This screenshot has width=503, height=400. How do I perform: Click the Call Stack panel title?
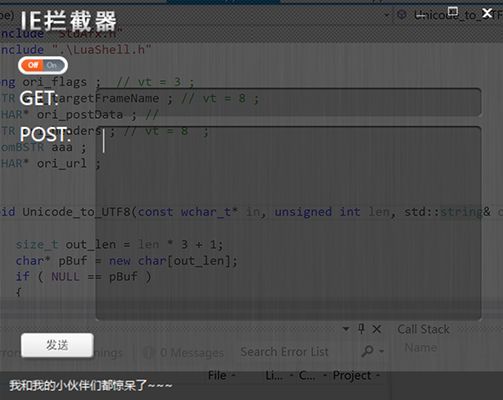click(x=423, y=329)
